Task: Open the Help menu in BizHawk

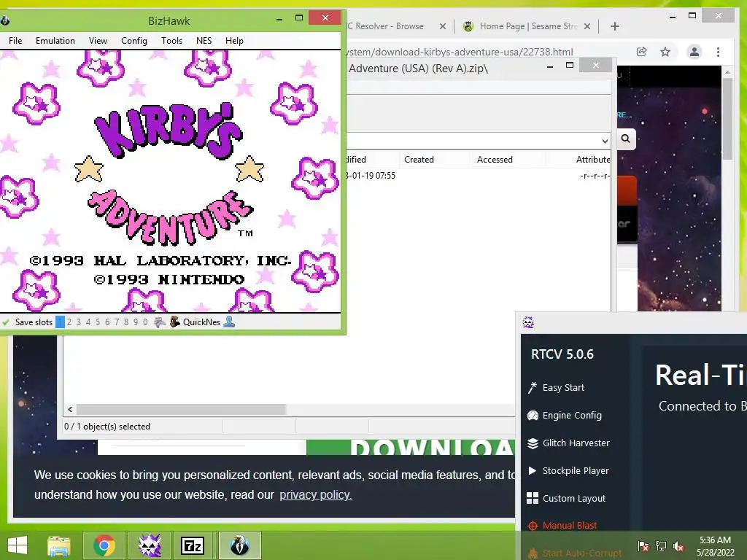Action: [x=234, y=41]
